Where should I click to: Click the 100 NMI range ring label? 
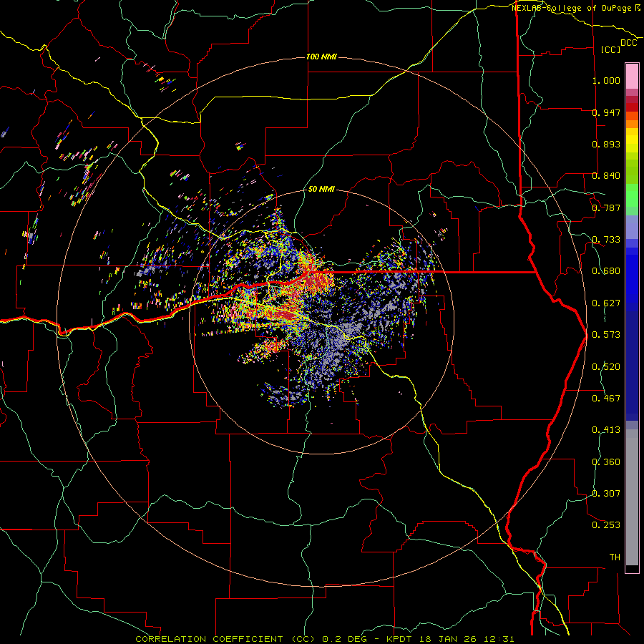(321, 57)
